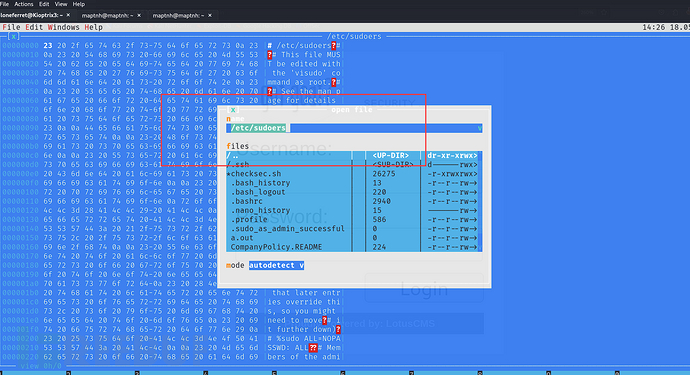This screenshot has width=690, height=375.
Task: Open the mode autodetect dropdown
Action: point(276,265)
